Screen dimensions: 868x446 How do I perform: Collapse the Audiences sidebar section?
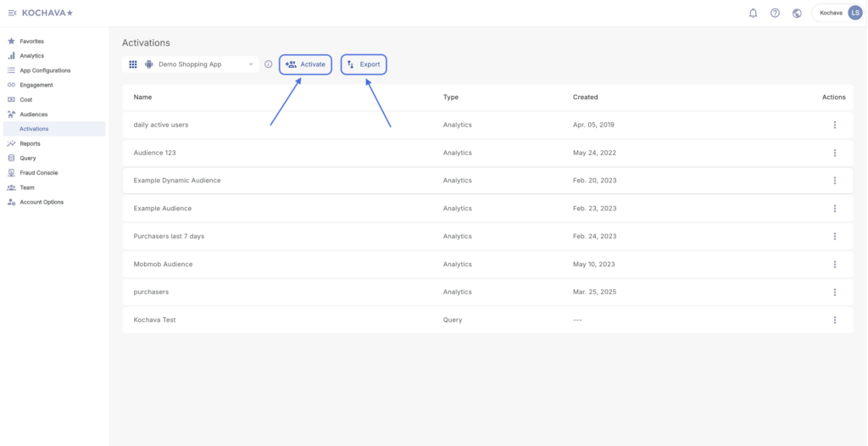(x=33, y=114)
